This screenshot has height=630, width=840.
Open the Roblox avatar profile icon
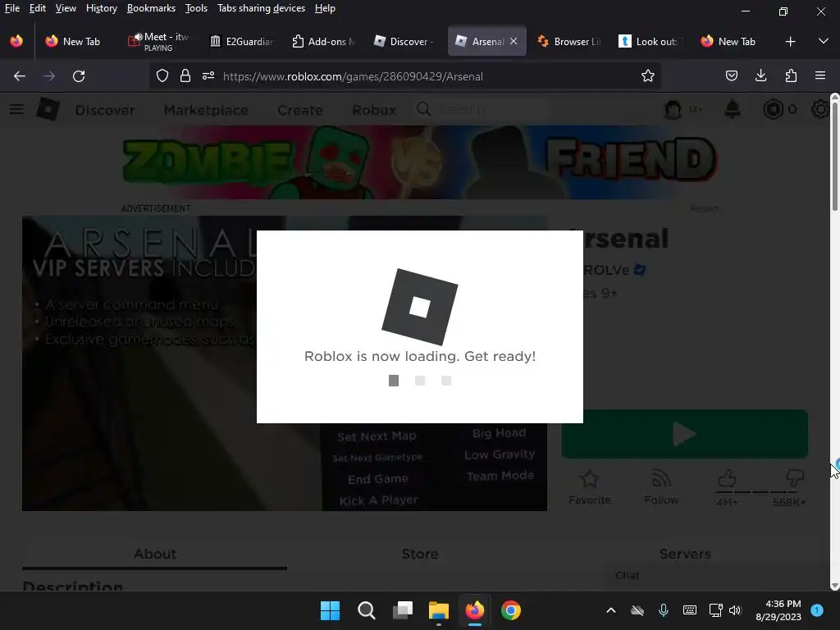click(673, 109)
